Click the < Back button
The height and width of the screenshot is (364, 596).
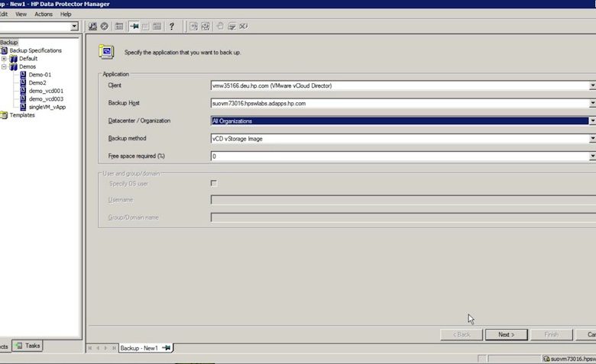(462, 334)
